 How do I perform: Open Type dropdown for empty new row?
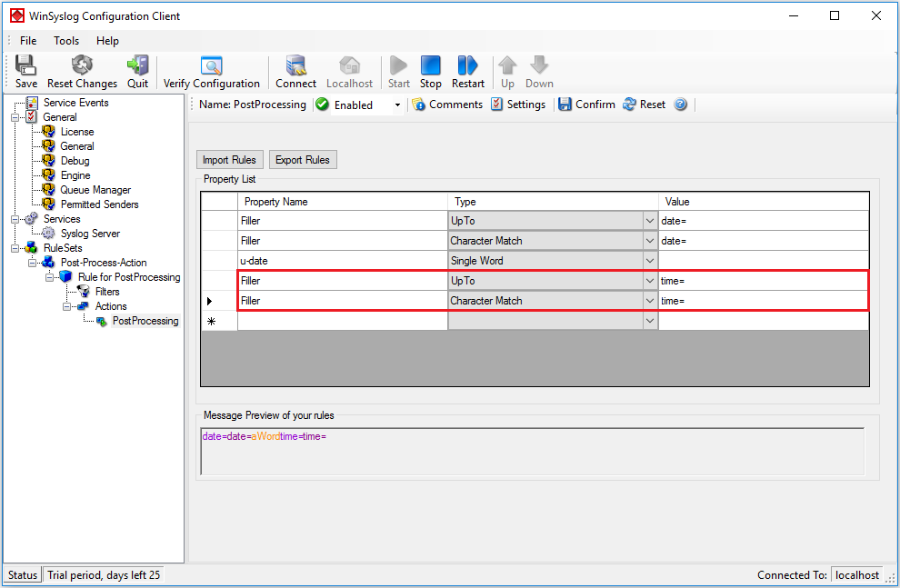pos(650,321)
